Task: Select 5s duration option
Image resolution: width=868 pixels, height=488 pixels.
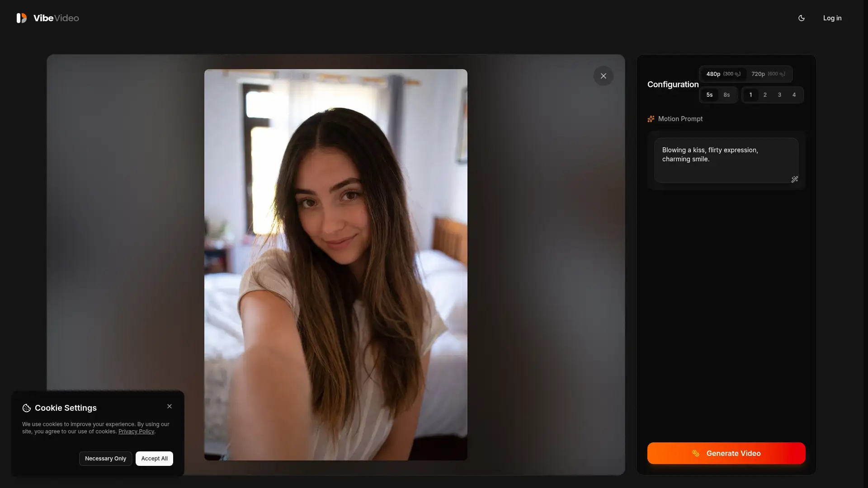Action: click(x=709, y=95)
